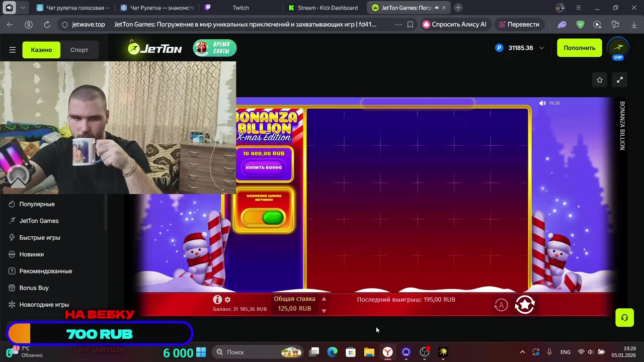
Task: Open a new browser tab
Action: (x=458, y=8)
